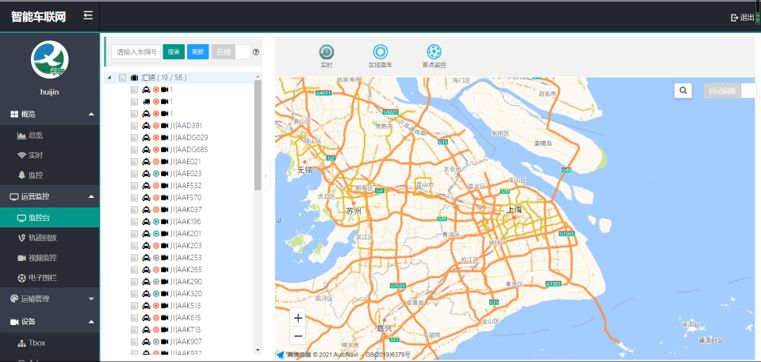The image size is (761, 362).
Task: Click the green 搜索 search button
Action: [174, 52]
